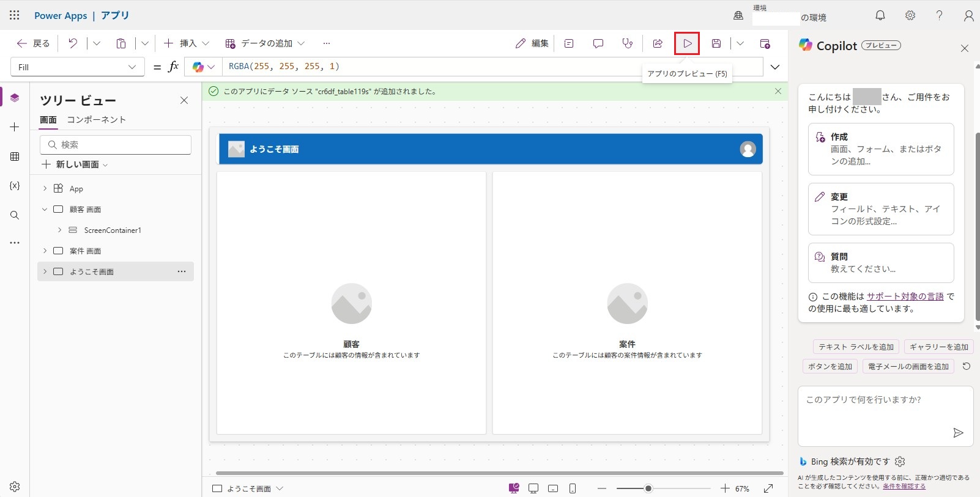Expand the formula bar chevron
This screenshot has height=497, width=980.
(x=775, y=67)
